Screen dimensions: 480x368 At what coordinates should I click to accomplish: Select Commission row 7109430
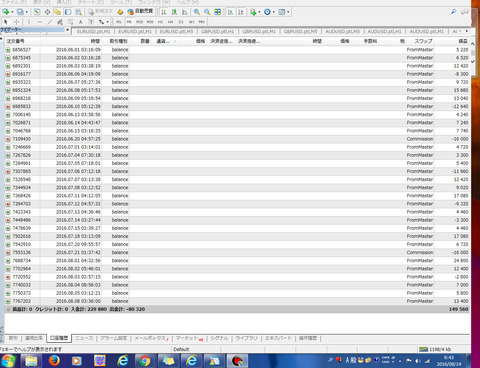[x=237, y=139]
